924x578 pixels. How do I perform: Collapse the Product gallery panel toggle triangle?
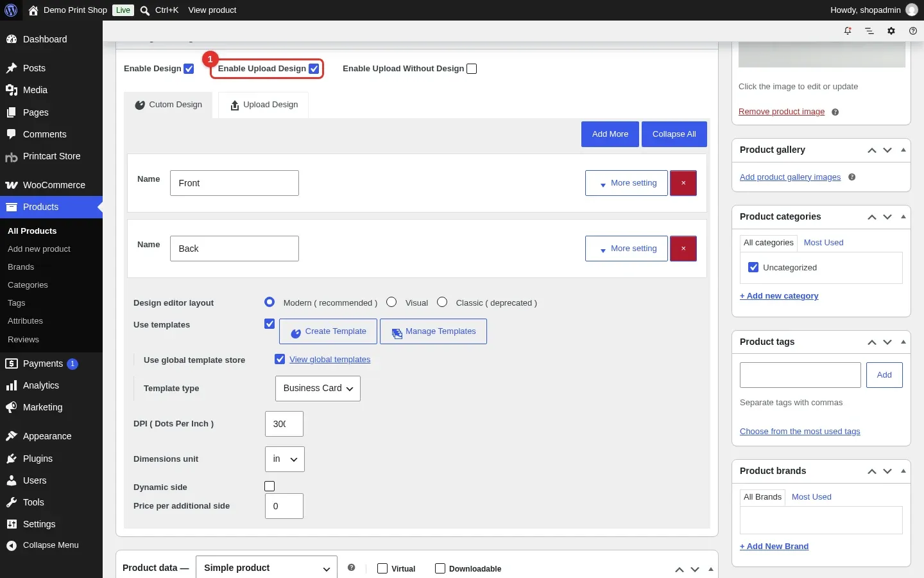(903, 150)
